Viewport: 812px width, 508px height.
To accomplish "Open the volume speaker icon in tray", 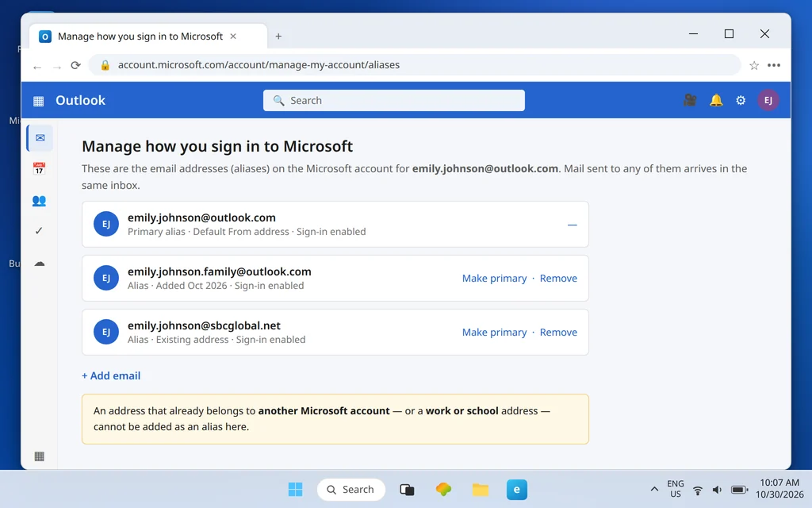I will [x=717, y=490].
